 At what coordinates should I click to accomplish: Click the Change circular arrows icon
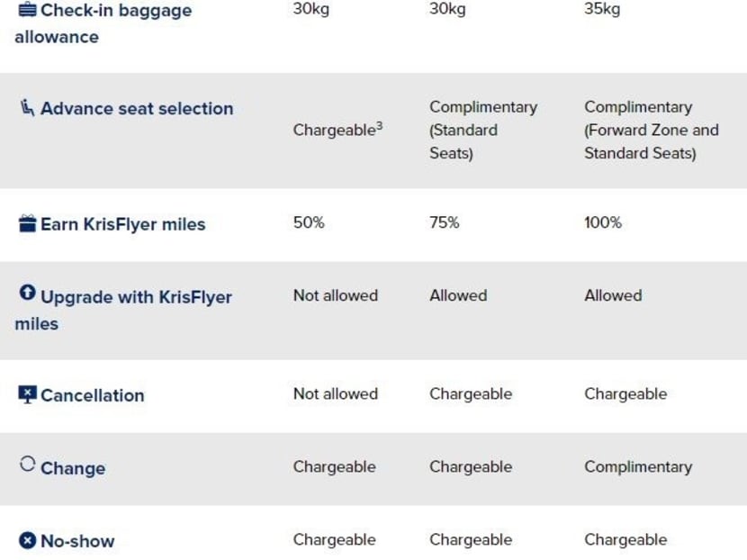coord(28,465)
